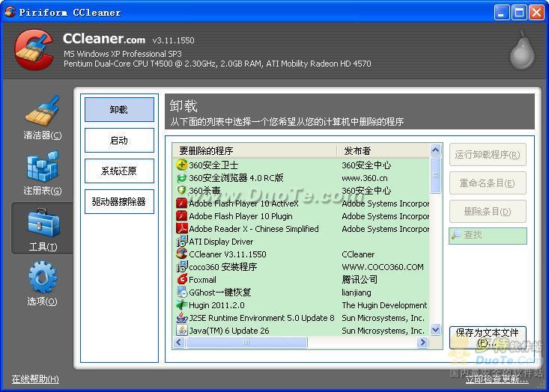Click the 360杀毒 shield icon
Viewport: 549px width, 392px height.
[x=181, y=190]
